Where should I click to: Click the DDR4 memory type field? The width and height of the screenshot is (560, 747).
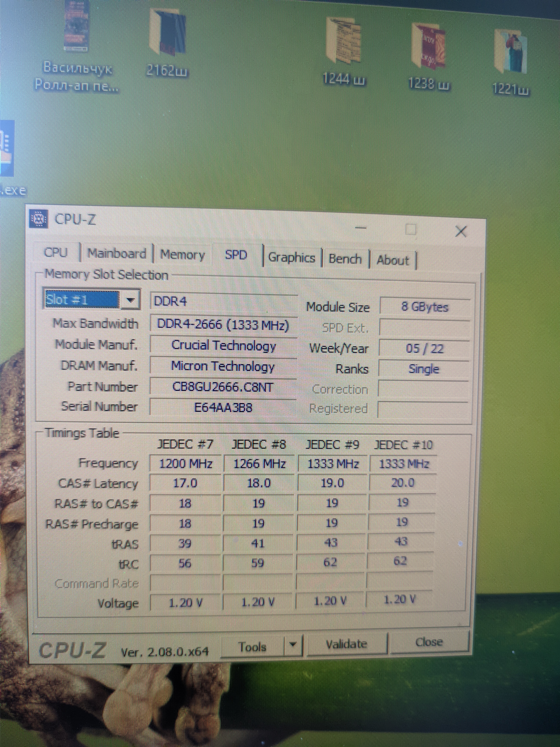pos(223,301)
